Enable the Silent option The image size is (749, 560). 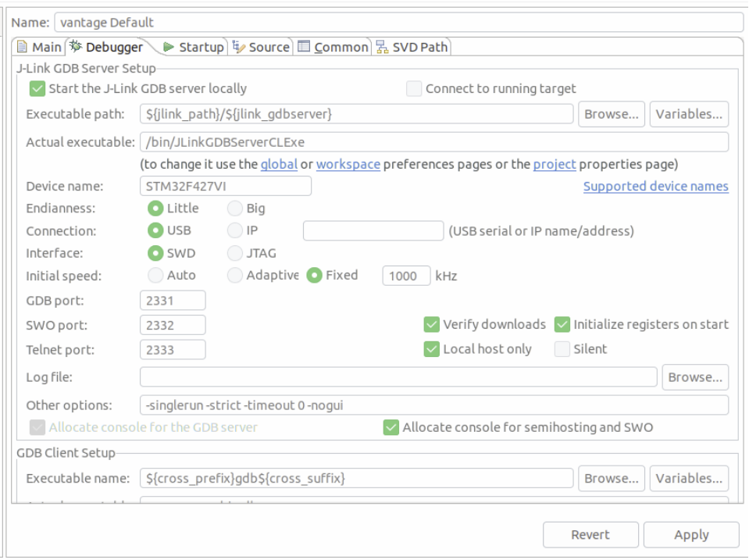(561, 349)
